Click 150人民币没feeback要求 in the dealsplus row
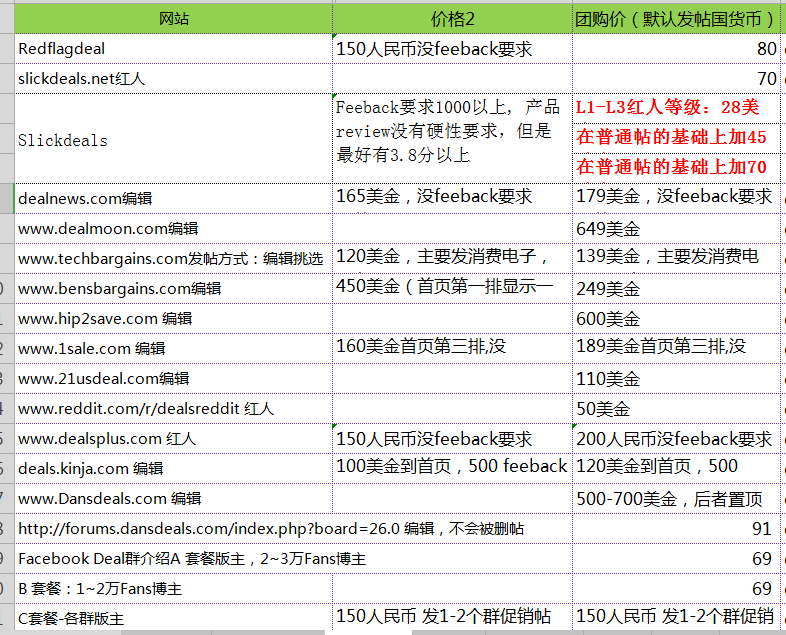Viewport: 786px width, 635px height. (452, 439)
